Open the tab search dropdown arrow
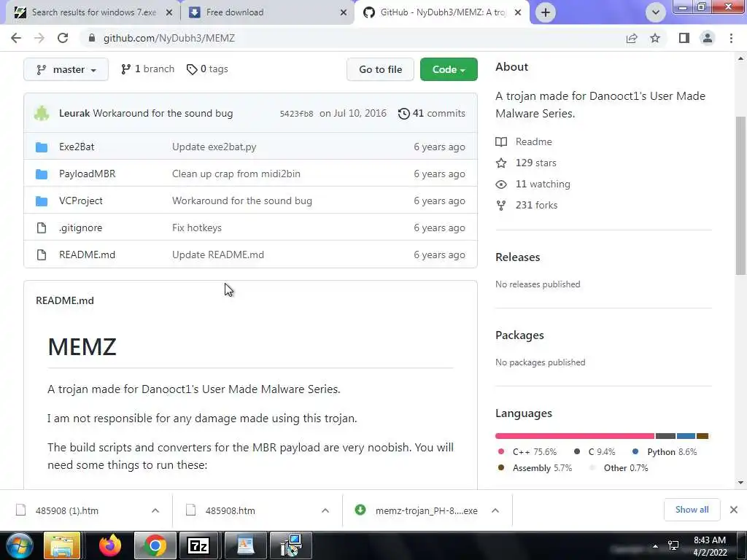 coord(656,12)
